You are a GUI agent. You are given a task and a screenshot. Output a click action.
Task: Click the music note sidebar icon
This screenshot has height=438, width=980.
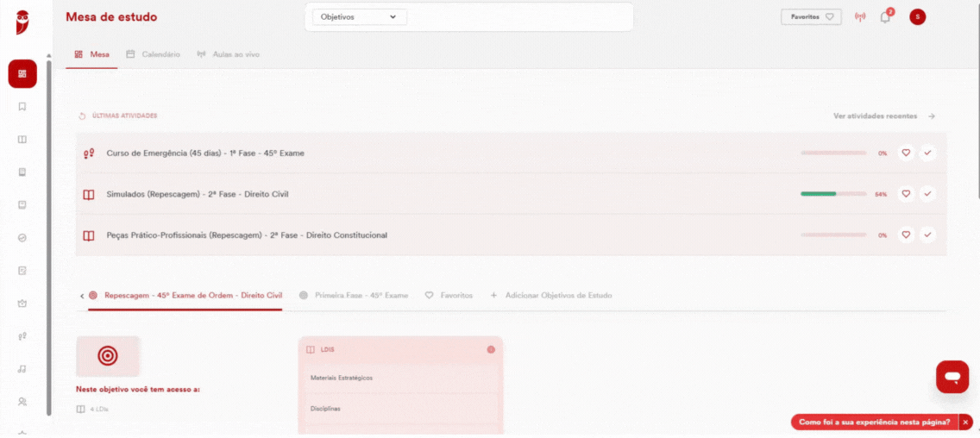(x=22, y=369)
